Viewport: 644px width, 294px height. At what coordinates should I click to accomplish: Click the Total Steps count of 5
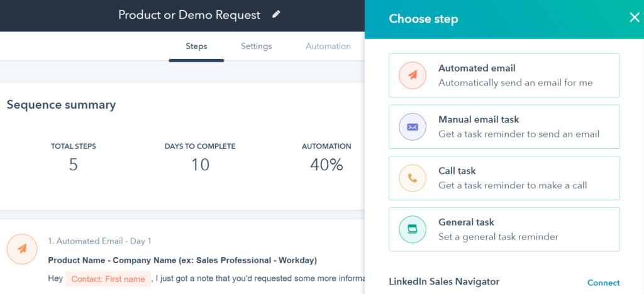coord(74,165)
